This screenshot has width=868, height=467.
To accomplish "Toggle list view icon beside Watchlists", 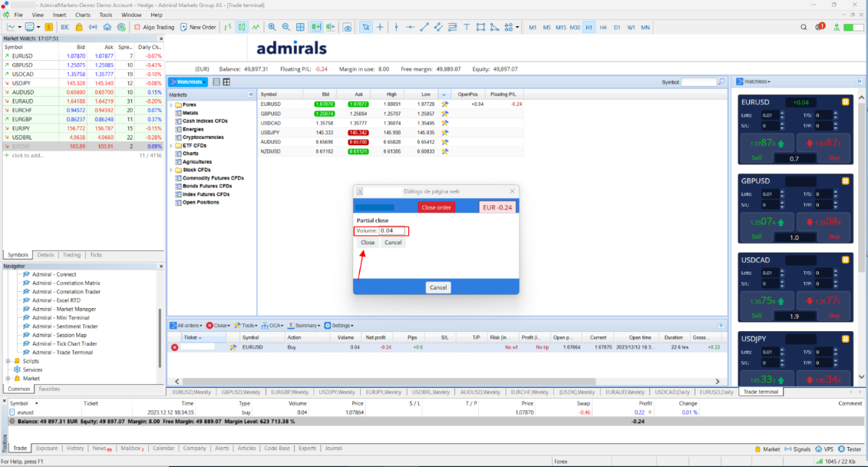I will coord(216,82).
